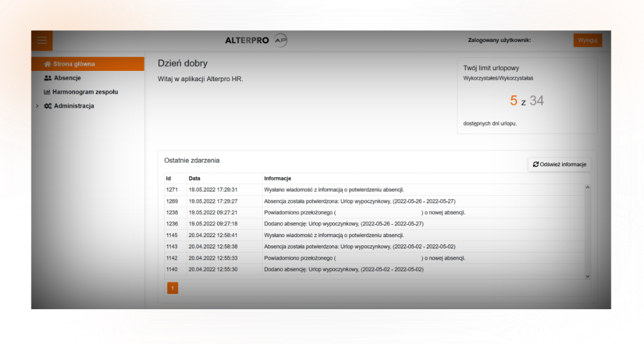Expand the Administracja submenu chevron
Viewport: 644px width, 344px height.
tap(37, 106)
